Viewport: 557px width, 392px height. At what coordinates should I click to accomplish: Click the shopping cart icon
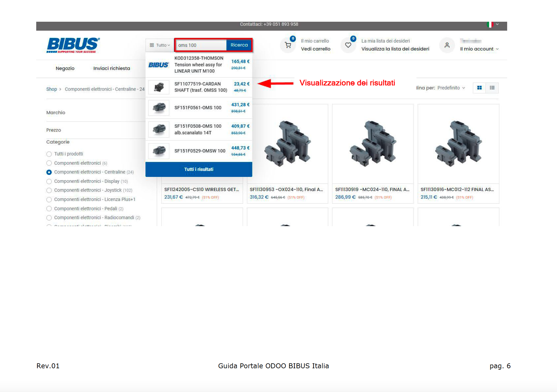(x=288, y=45)
